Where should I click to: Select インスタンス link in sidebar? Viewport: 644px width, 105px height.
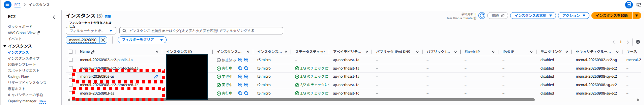click(x=18, y=52)
